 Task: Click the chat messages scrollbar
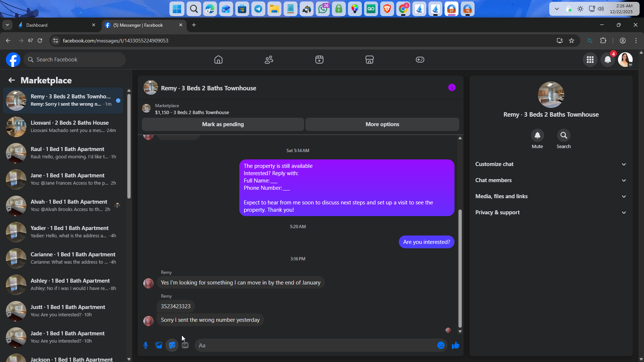click(x=460, y=268)
